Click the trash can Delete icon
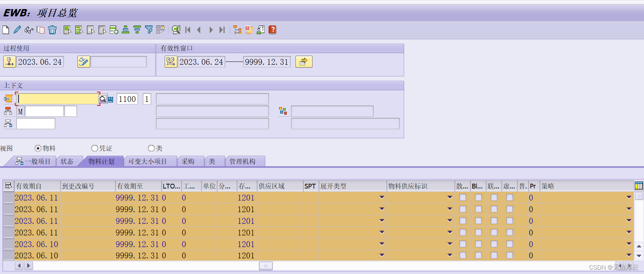 (x=52, y=30)
